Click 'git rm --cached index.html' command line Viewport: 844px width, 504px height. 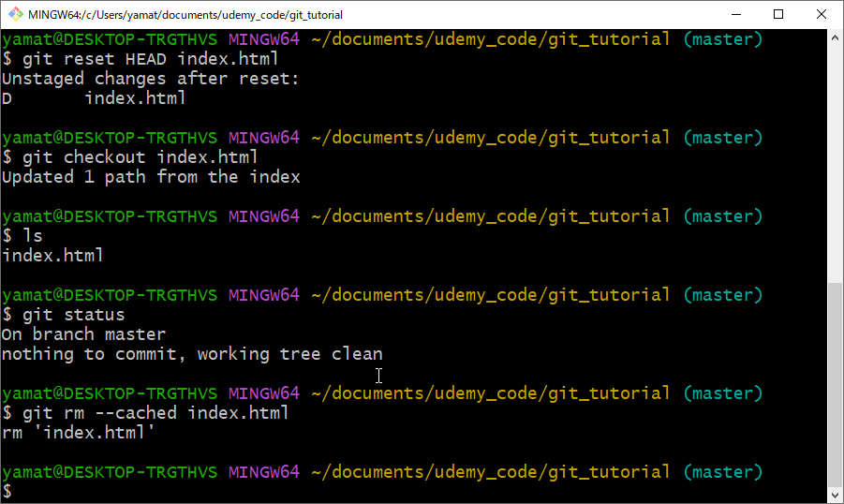pos(145,413)
